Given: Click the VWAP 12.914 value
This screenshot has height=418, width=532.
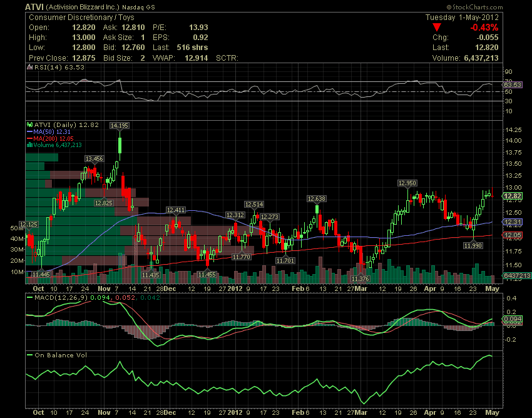Looking at the screenshot, I should point(196,58).
